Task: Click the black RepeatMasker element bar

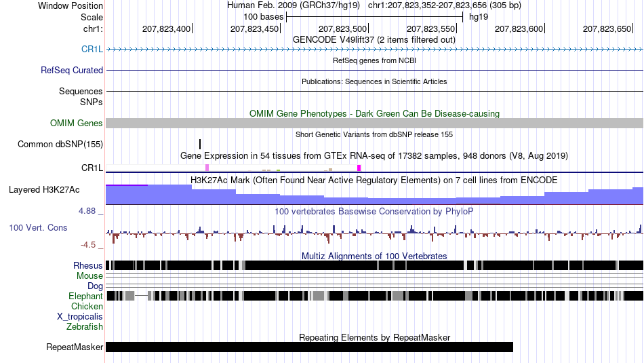Action: (309, 347)
